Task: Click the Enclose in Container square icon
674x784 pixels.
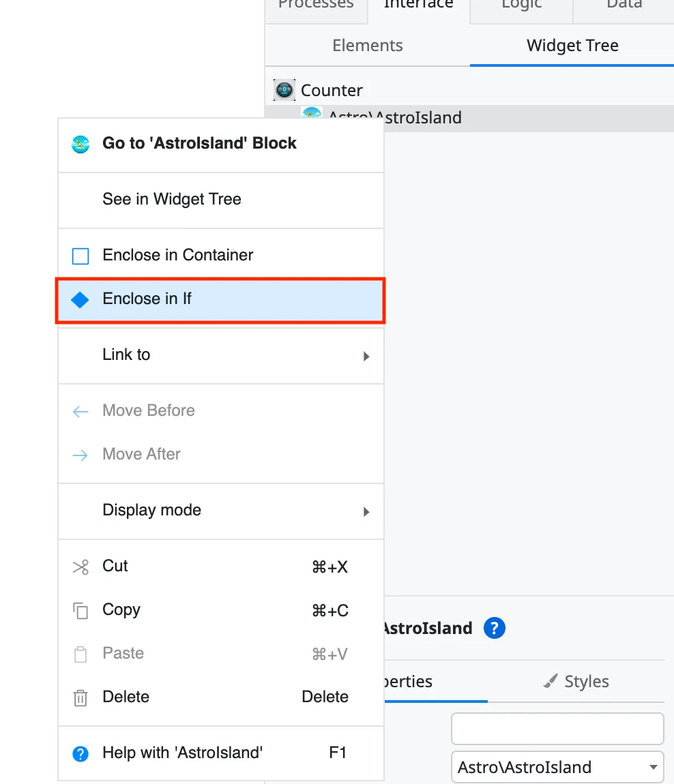Action: (x=80, y=256)
